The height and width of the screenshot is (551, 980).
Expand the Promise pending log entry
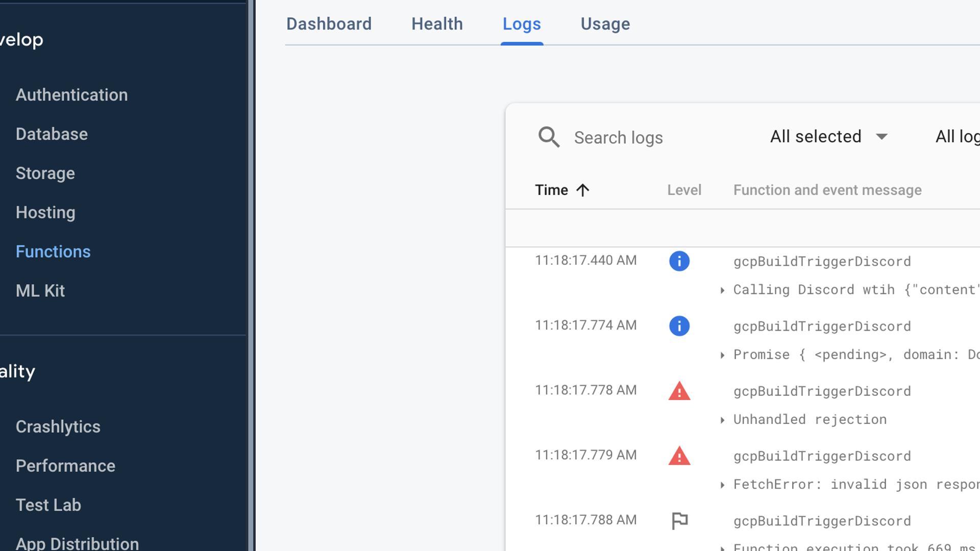tap(722, 355)
